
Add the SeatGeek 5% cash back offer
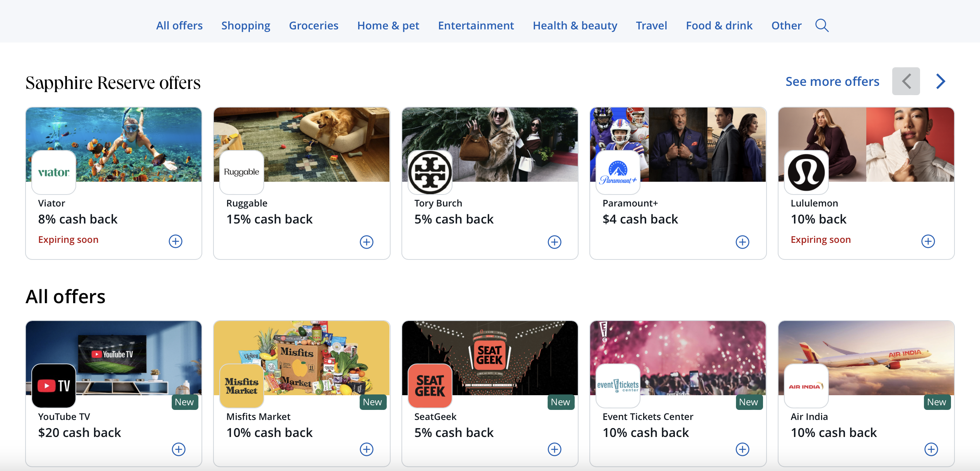[x=555, y=449]
